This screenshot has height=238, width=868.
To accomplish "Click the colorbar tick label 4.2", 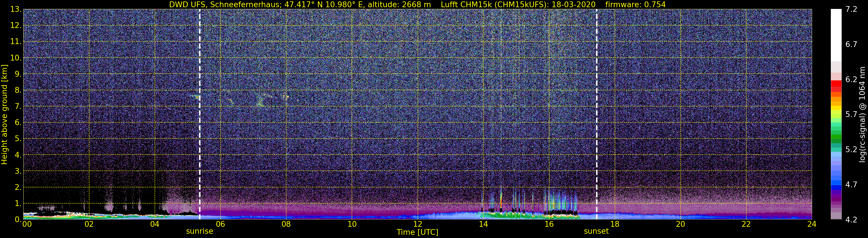I will pyautogui.click(x=851, y=220).
